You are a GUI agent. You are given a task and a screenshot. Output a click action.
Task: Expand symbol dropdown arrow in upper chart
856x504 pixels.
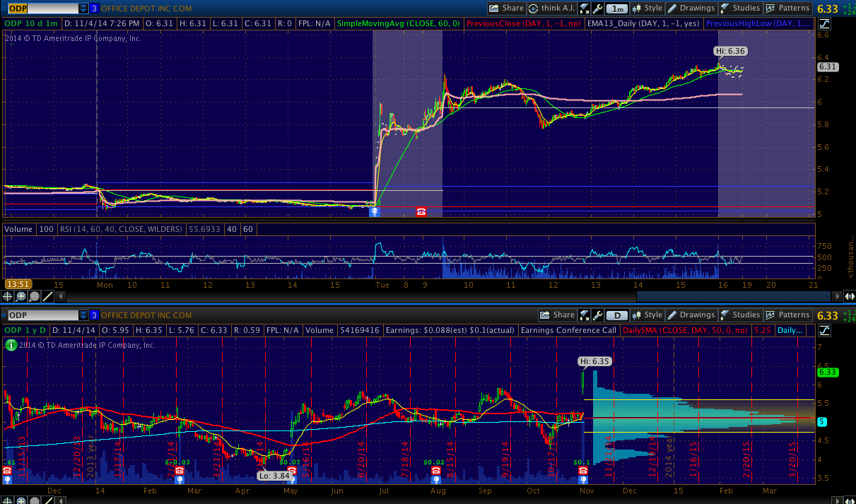(83, 8)
